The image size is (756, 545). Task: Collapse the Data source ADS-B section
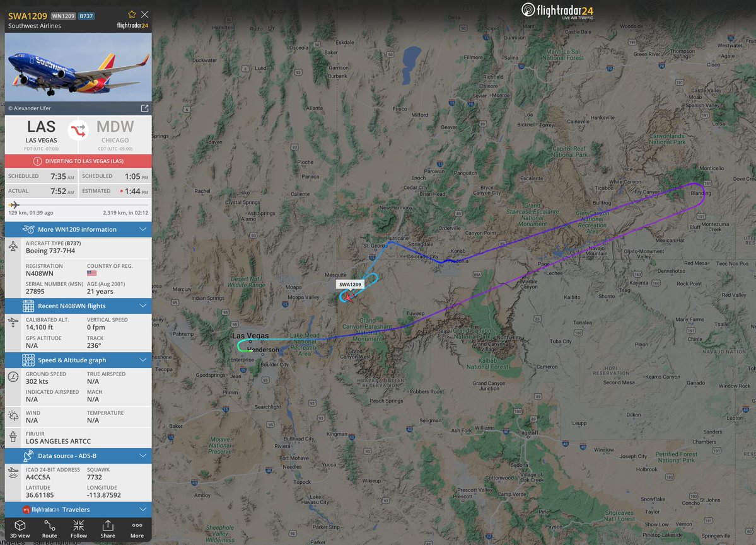78,456
